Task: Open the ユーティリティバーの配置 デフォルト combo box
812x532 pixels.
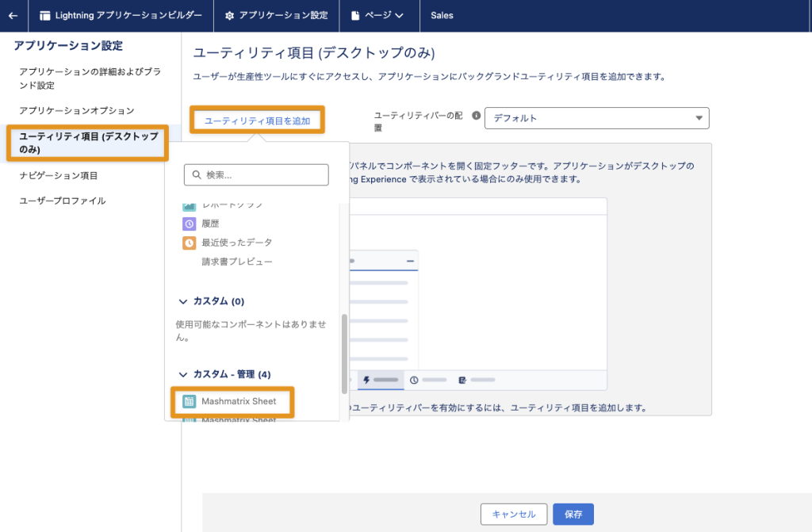Action: pyautogui.click(x=596, y=118)
